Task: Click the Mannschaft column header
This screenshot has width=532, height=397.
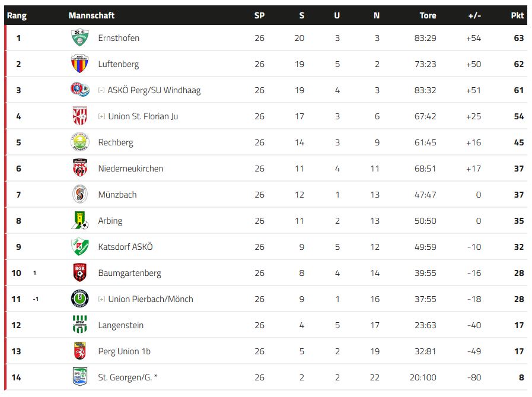Action: tap(91, 15)
